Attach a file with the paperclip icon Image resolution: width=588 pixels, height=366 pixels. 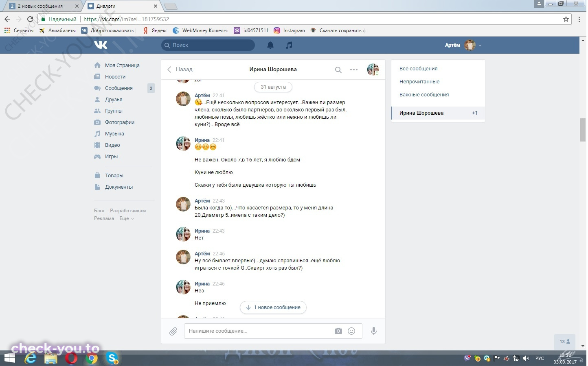pyautogui.click(x=173, y=331)
